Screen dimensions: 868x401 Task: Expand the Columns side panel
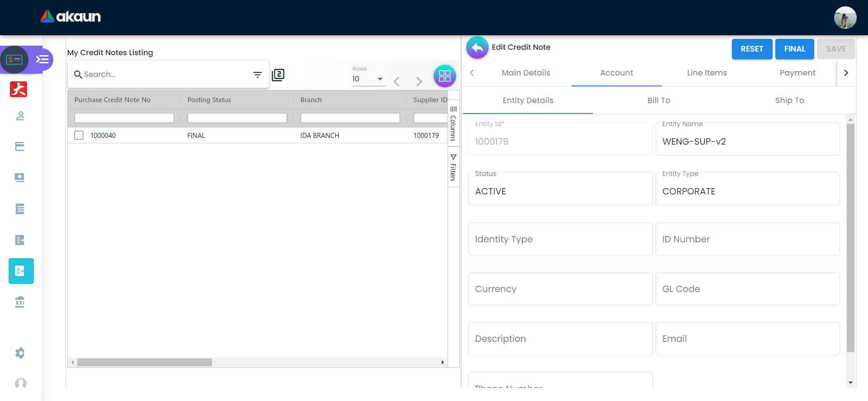(x=453, y=124)
